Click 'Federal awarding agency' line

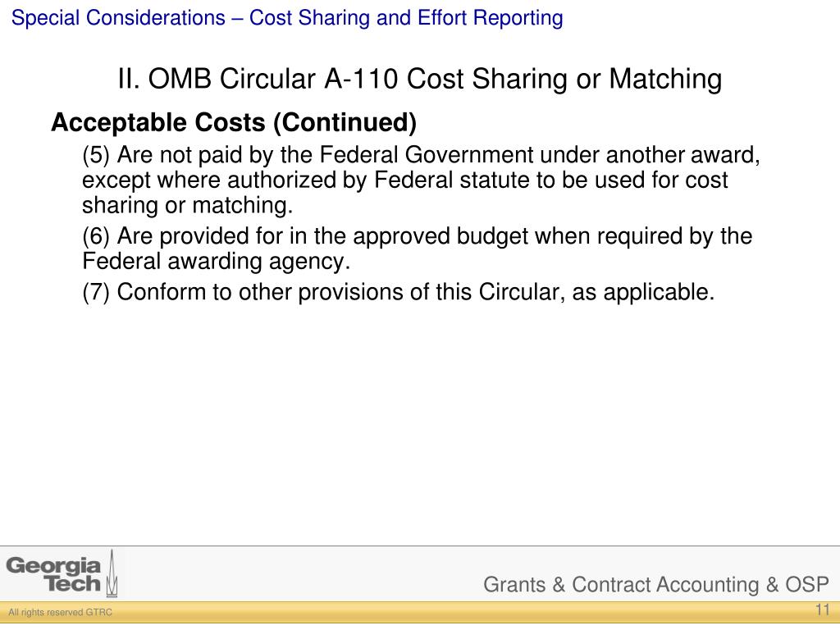216,262
